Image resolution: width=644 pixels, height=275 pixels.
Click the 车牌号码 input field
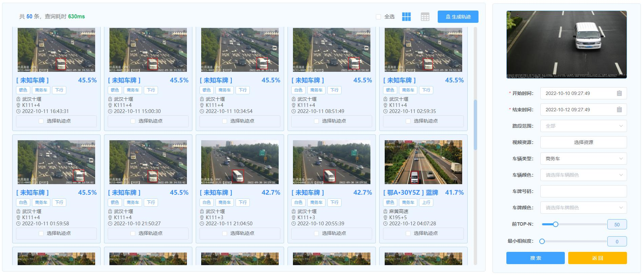(x=584, y=191)
